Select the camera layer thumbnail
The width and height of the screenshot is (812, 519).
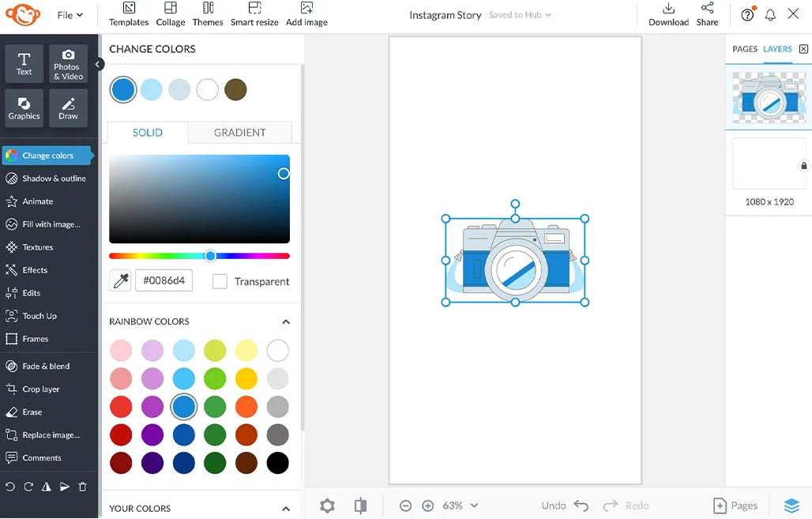pos(769,97)
